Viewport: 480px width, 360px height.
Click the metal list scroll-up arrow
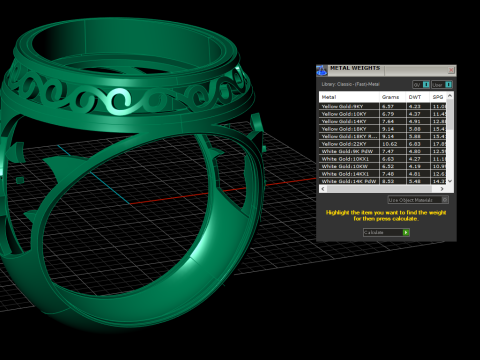pyautogui.click(x=450, y=96)
